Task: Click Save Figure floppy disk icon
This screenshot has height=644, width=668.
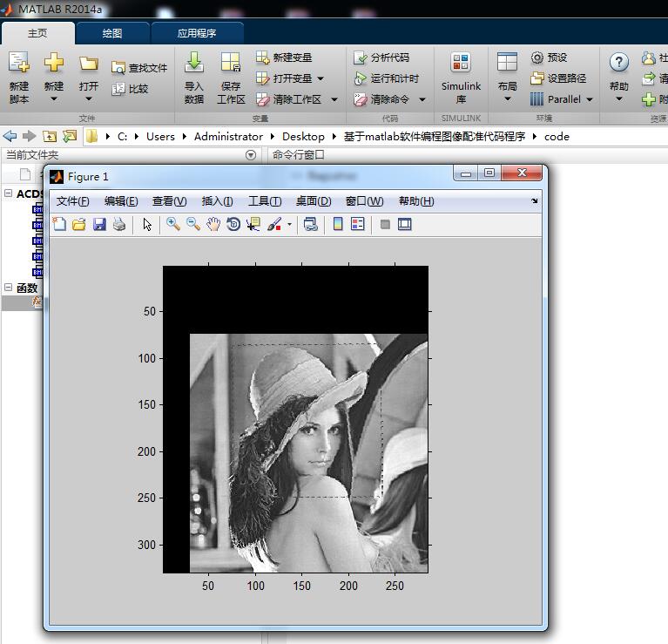Action: 99,224
